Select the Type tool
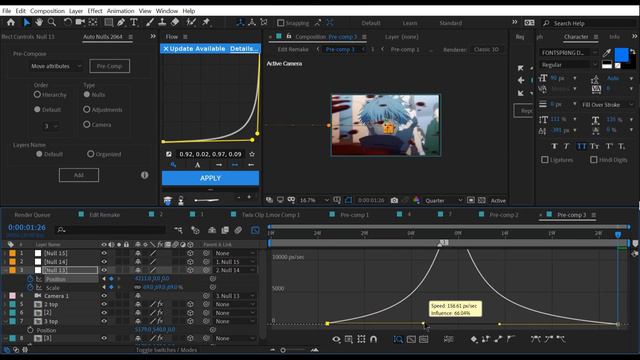 click(134, 22)
